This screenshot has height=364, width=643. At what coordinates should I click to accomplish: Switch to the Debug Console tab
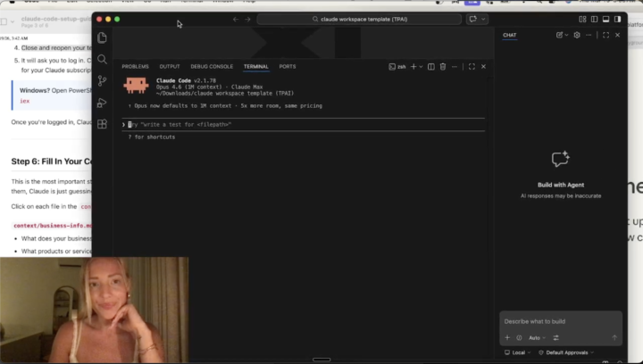coord(212,67)
